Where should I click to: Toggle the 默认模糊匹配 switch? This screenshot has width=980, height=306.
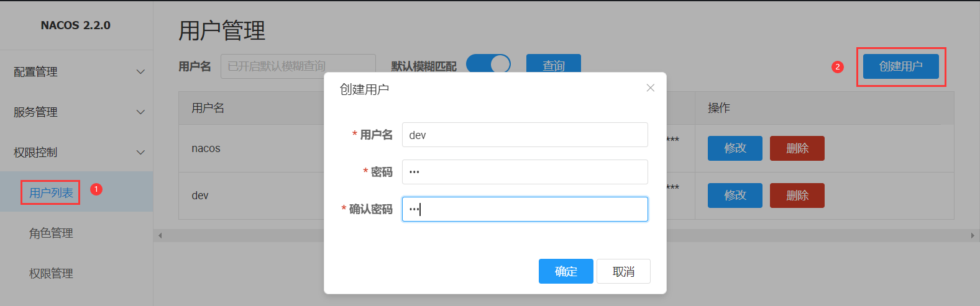[488, 65]
